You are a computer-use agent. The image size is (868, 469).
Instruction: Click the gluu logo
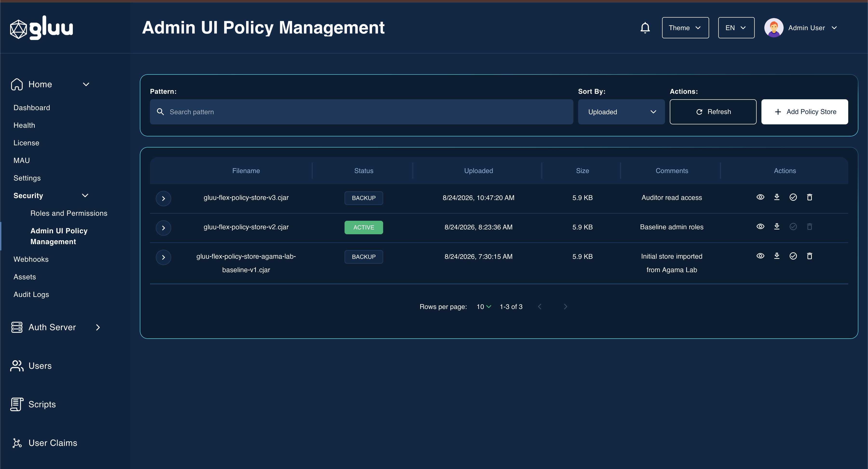click(41, 28)
